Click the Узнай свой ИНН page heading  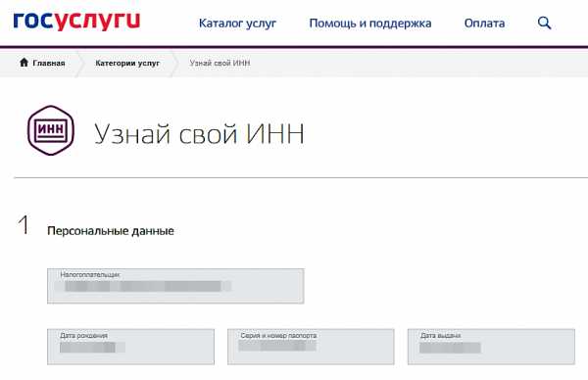point(199,134)
